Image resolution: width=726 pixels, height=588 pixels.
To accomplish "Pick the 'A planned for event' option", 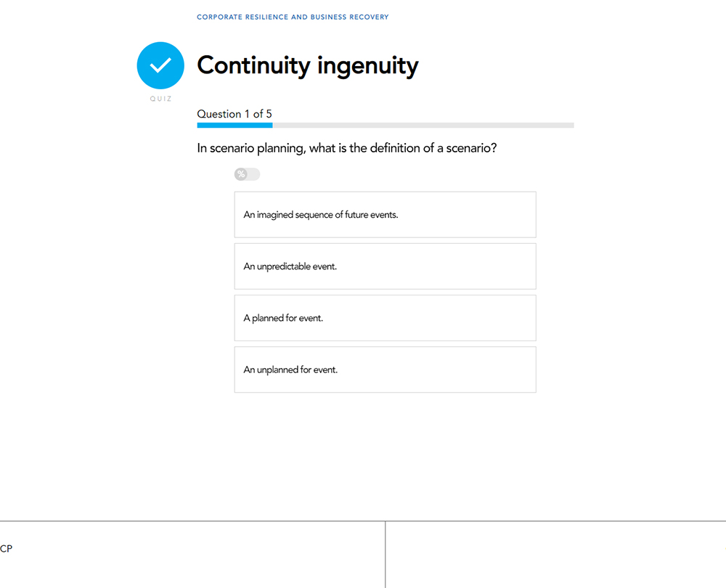I will 385,318.
